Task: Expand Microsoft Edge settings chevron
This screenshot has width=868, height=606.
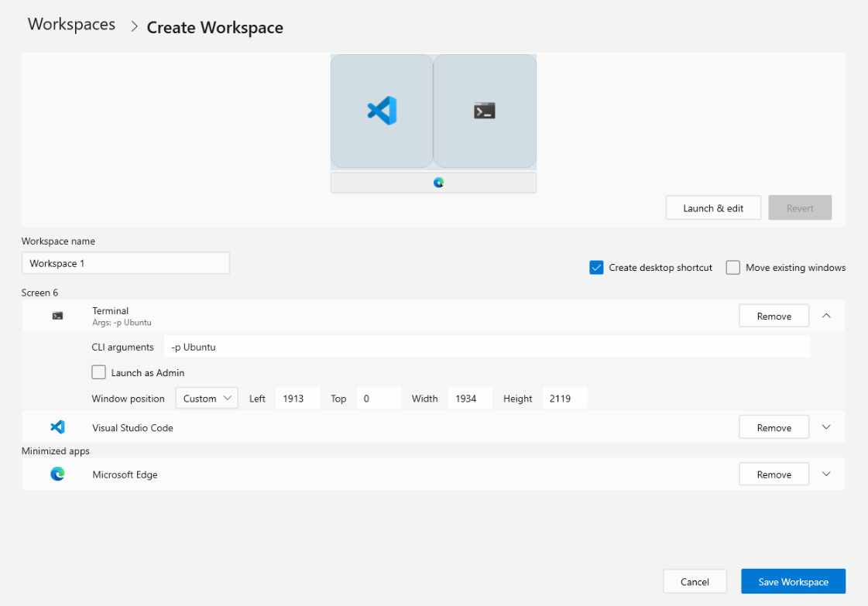Action: tap(826, 474)
